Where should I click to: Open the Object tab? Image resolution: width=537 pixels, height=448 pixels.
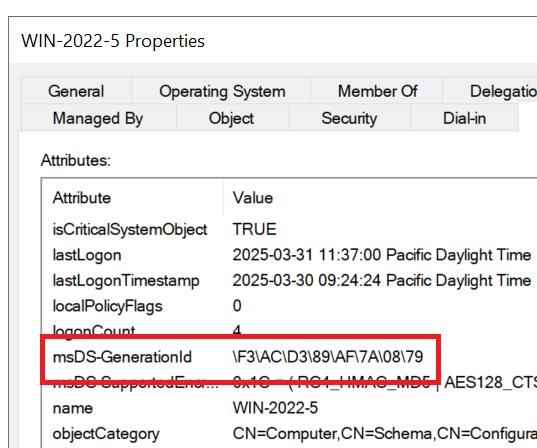point(232,118)
